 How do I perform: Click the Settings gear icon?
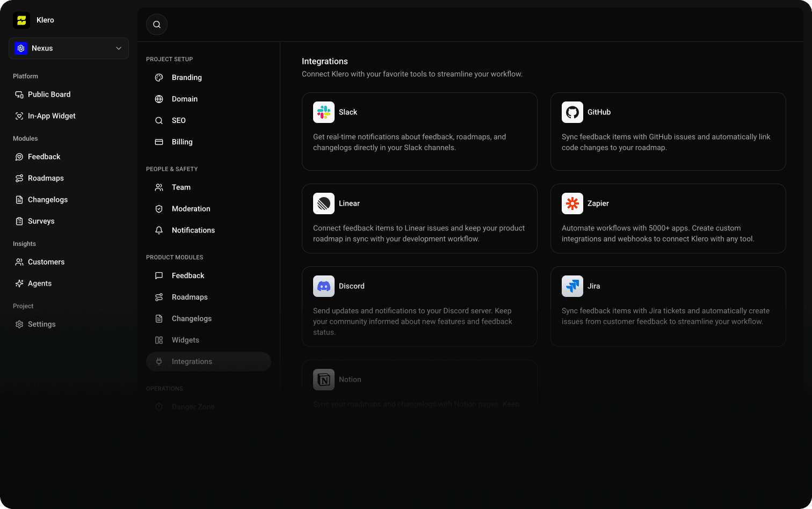(19, 324)
